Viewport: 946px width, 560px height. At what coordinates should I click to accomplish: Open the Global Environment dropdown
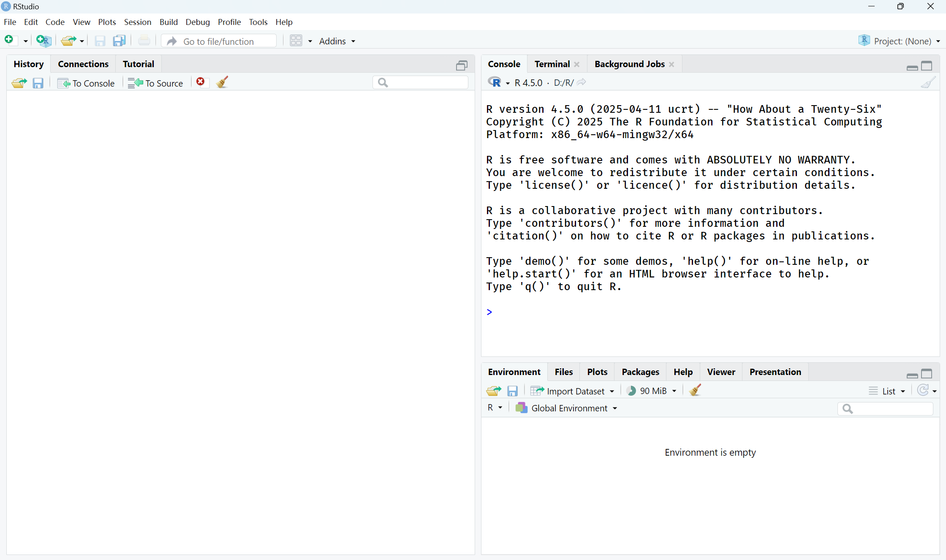tap(567, 408)
